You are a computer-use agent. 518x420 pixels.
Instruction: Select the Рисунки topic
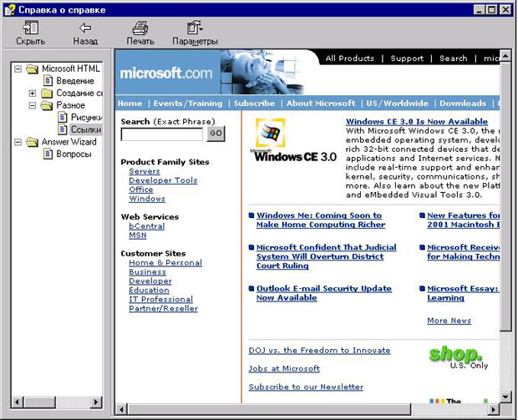[87, 117]
